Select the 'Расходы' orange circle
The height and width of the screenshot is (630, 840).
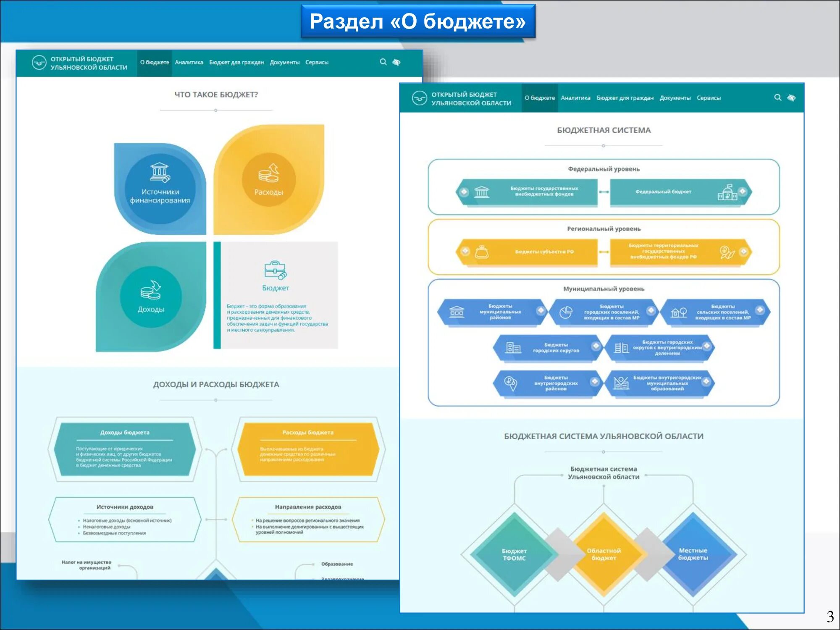point(269,180)
